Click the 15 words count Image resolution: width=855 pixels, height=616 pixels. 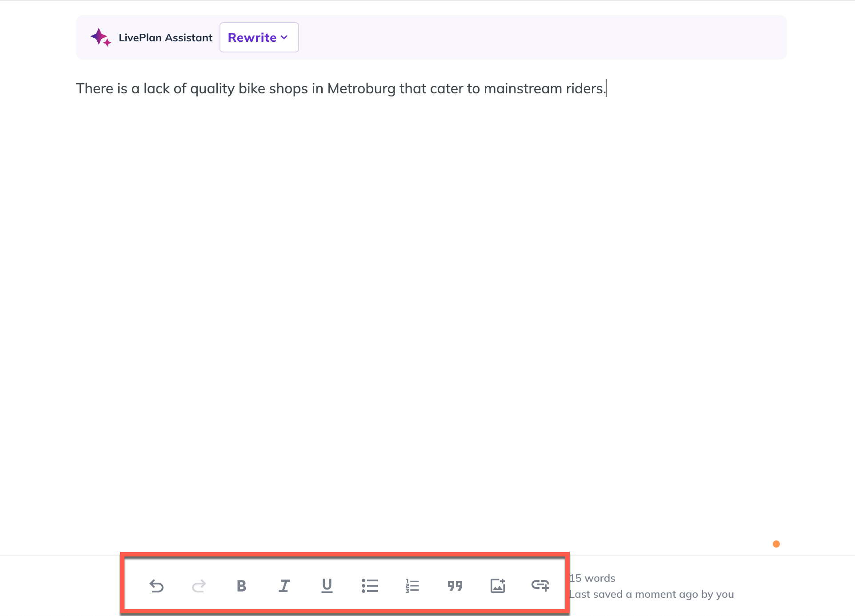point(592,578)
